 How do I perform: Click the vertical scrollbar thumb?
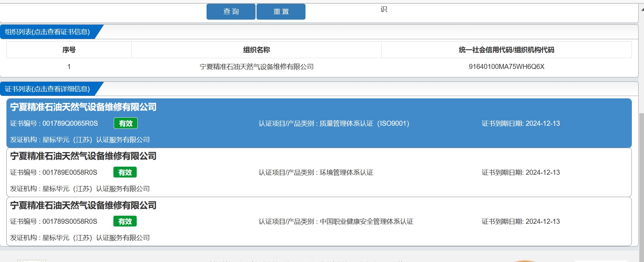pos(641,188)
